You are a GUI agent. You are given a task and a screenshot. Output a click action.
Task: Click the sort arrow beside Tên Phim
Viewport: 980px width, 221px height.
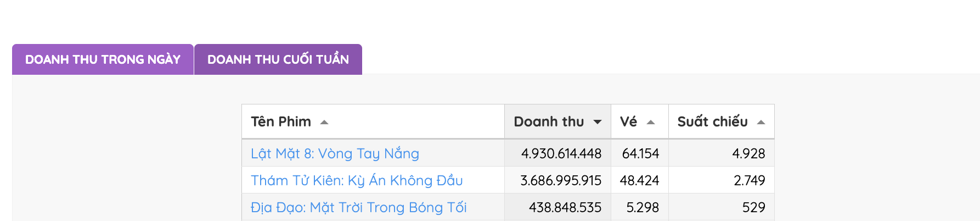[324, 122]
